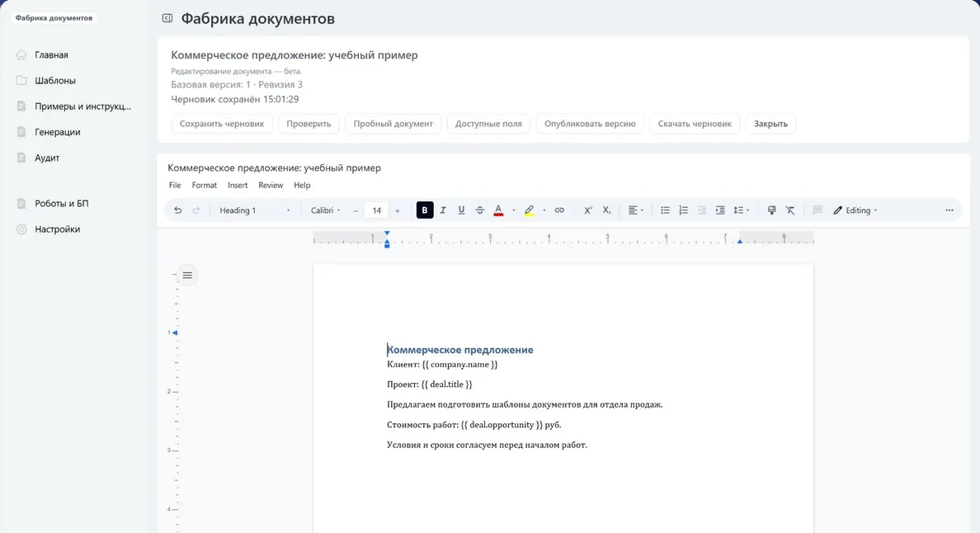Click the add comment icon
The height and width of the screenshot is (533, 980).
coord(817,210)
